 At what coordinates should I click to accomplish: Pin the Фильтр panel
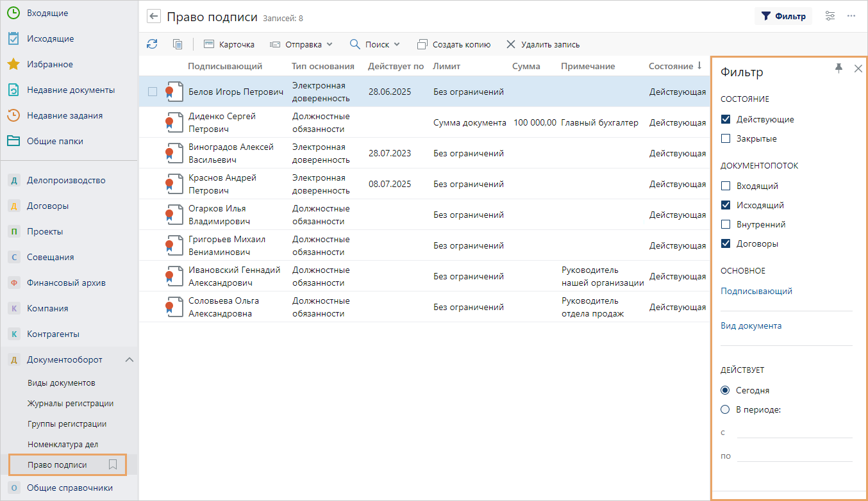(x=839, y=69)
